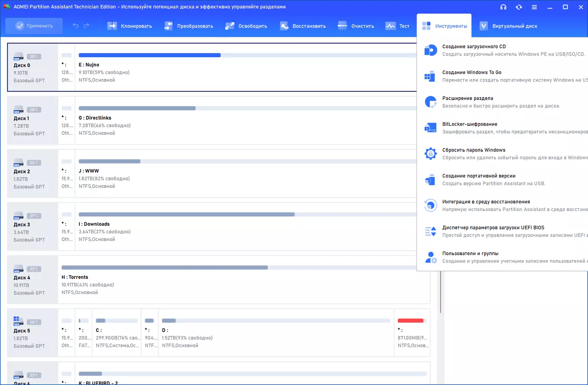Screen dimensions: 588x385
Task: Click the Apply (Применить) button
Action: click(34, 26)
